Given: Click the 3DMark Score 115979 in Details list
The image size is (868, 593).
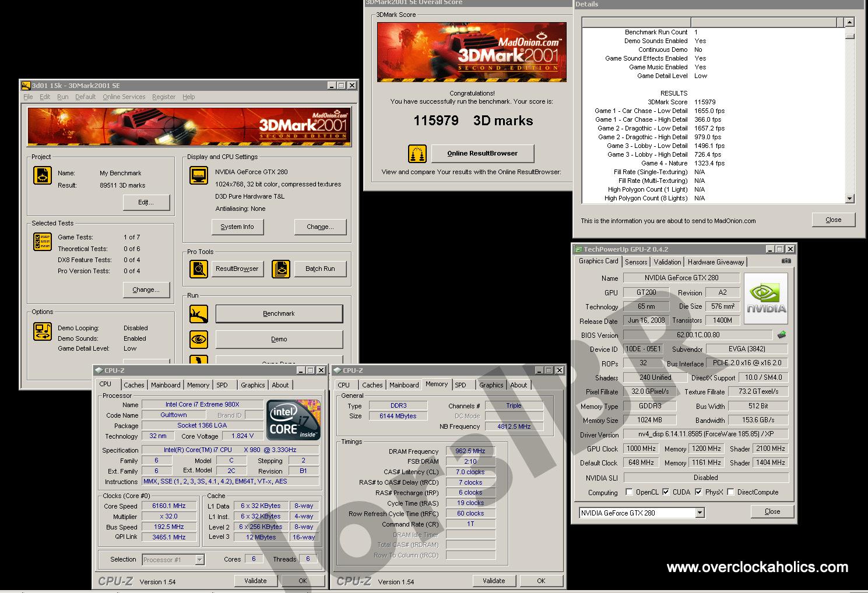Looking at the screenshot, I should pos(705,102).
